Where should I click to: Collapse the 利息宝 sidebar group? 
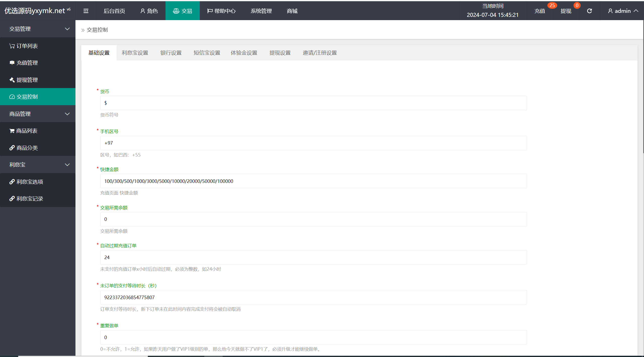38,165
